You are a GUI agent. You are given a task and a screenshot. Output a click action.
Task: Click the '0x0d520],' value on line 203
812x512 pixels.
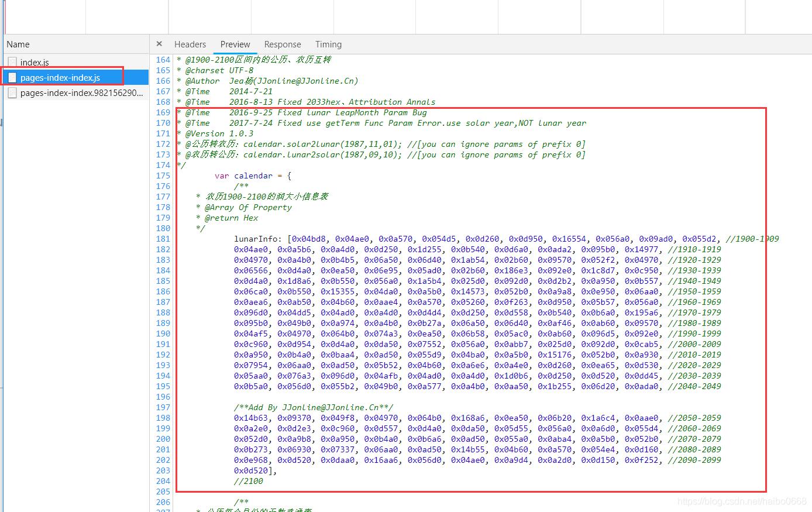point(256,470)
